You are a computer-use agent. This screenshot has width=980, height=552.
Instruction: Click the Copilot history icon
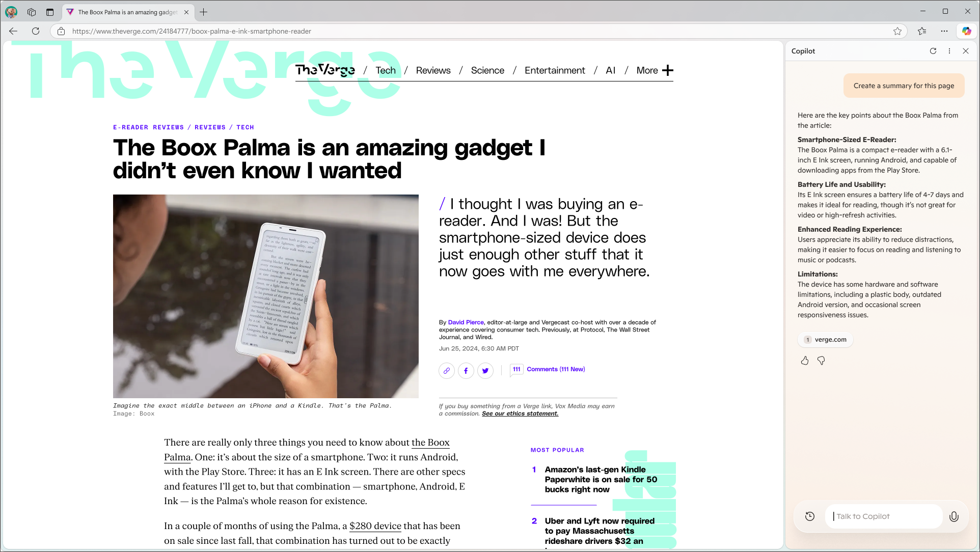click(x=810, y=516)
